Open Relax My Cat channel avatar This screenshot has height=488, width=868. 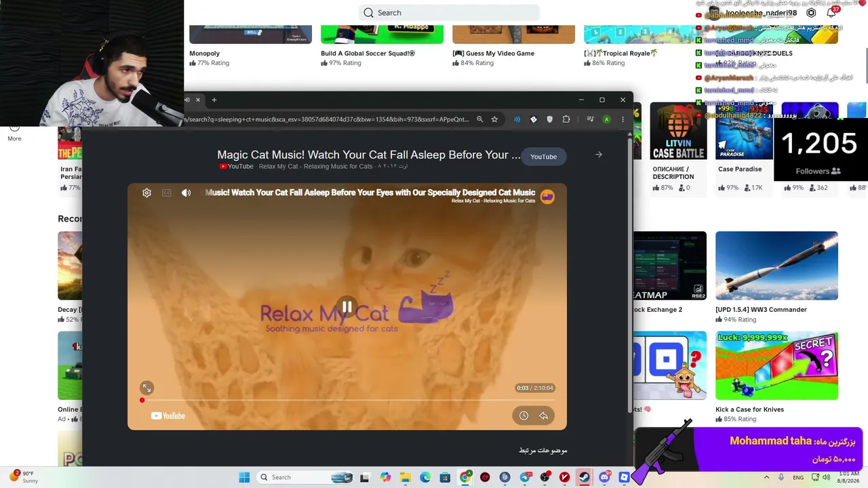click(x=547, y=197)
